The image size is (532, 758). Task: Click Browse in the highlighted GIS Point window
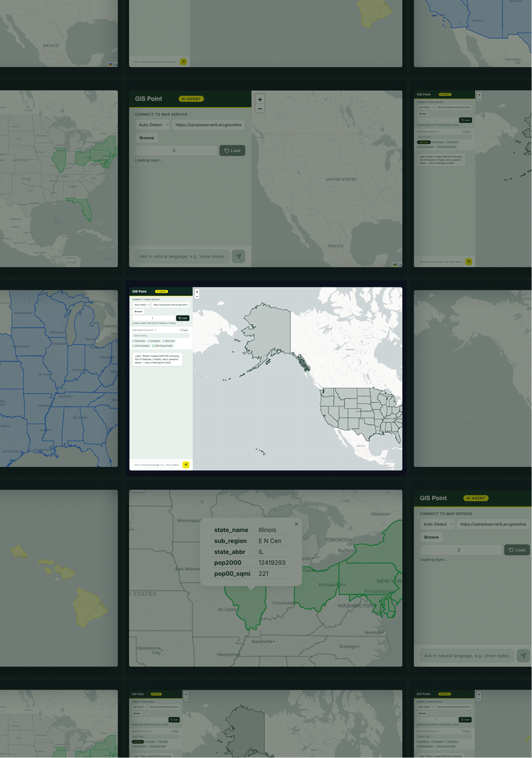pyautogui.click(x=138, y=311)
